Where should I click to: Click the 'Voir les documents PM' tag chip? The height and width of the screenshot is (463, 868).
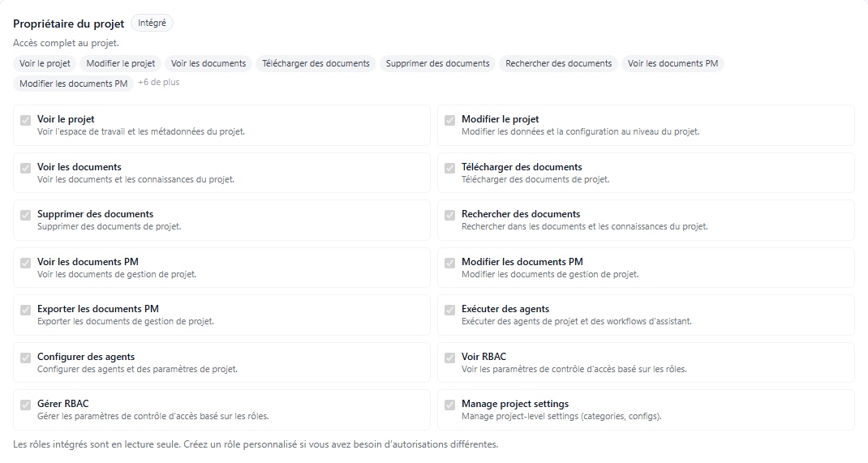pyautogui.click(x=672, y=63)
